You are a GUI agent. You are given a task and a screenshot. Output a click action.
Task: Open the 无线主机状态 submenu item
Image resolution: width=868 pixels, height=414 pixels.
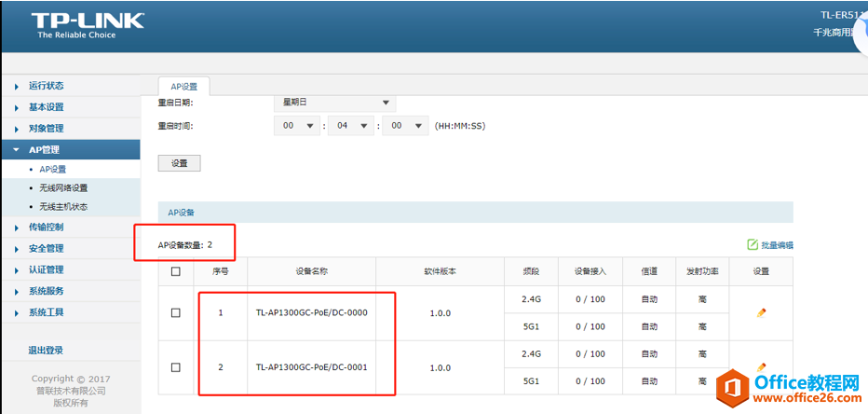63,207
